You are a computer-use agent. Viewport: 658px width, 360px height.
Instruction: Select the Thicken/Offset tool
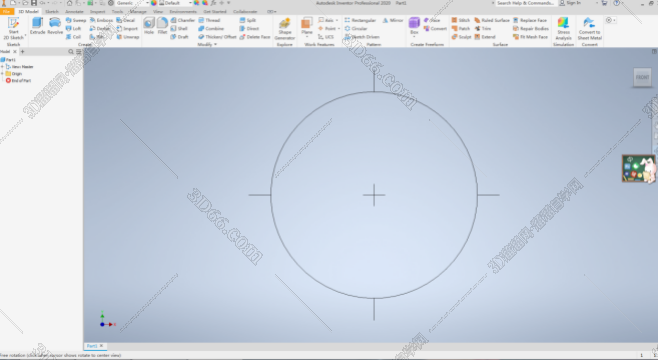click(x=217, y=37)
